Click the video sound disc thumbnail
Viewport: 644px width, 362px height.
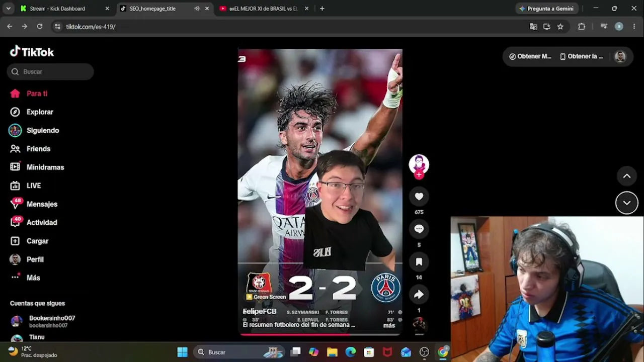pos(419,325)
